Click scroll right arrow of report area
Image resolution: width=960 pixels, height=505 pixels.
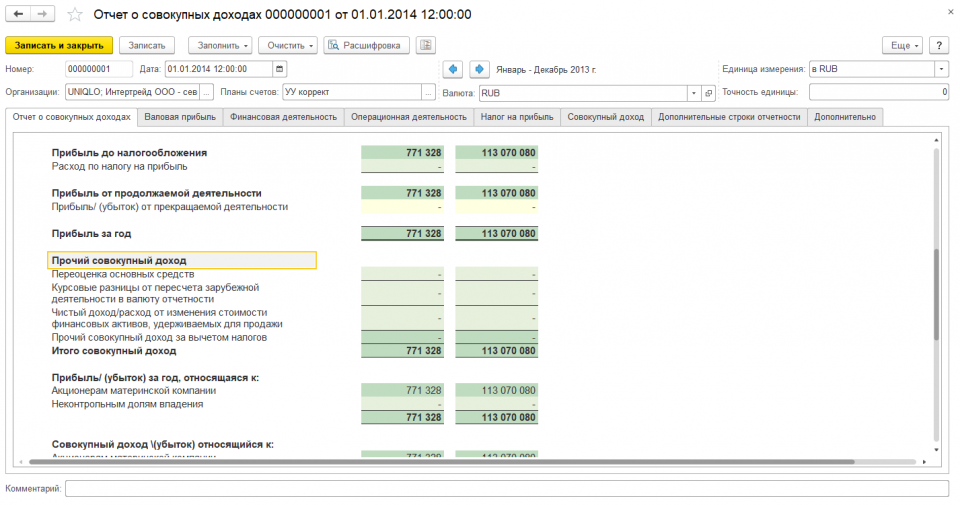click(x=924, y=462)
